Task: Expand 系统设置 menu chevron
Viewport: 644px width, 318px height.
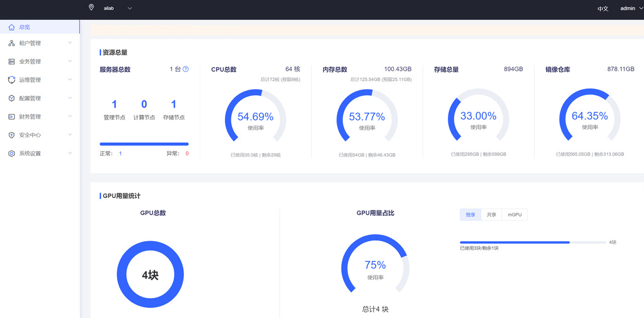Action: 70,153
